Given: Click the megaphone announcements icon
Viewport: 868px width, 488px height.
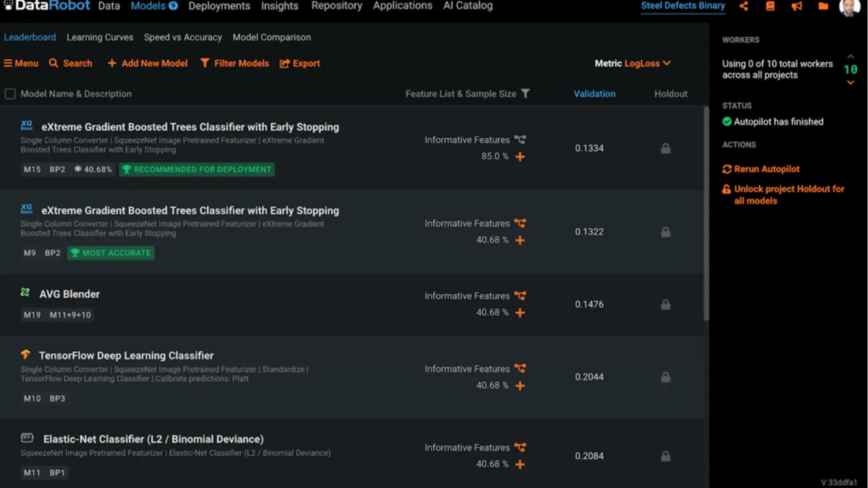Looking at the screenshot, I should tap(796, 7).
